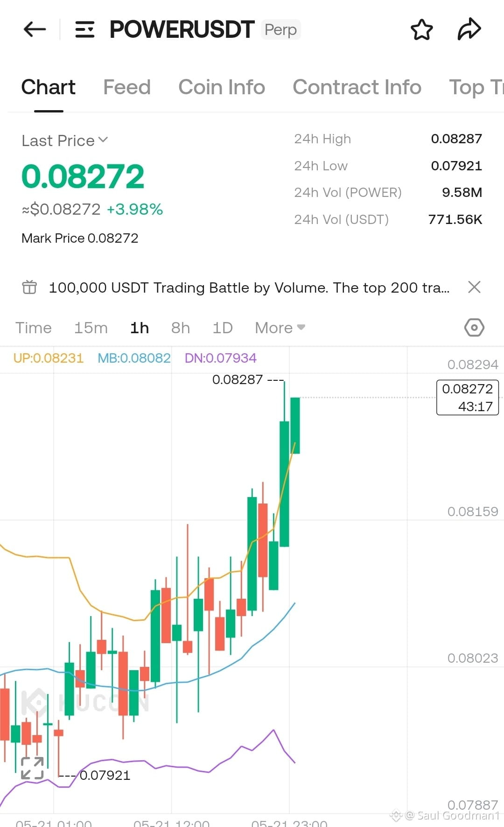Open the Contract Info tab
This screenshot has height=827, width=504.
pyautogui.click(x=357, y=87)
